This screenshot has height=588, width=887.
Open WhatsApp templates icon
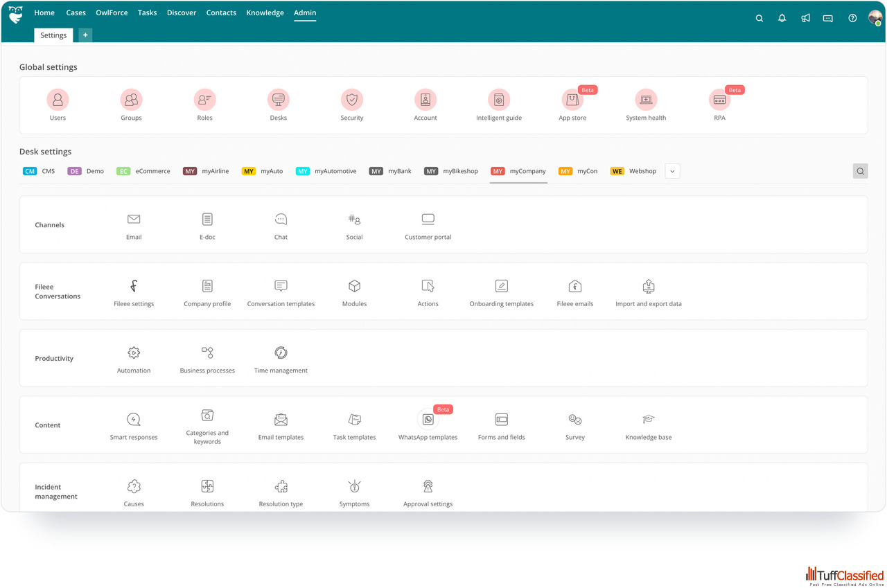(428, 420)
